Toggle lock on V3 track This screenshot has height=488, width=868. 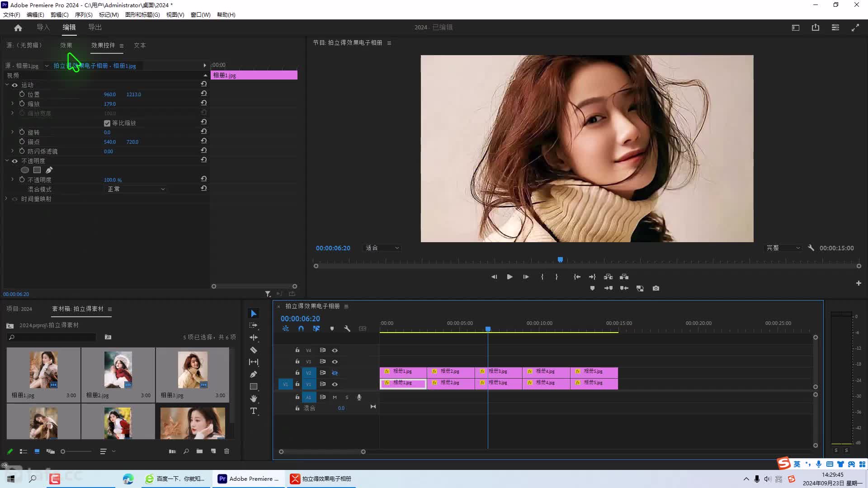[x=297, y=361]
